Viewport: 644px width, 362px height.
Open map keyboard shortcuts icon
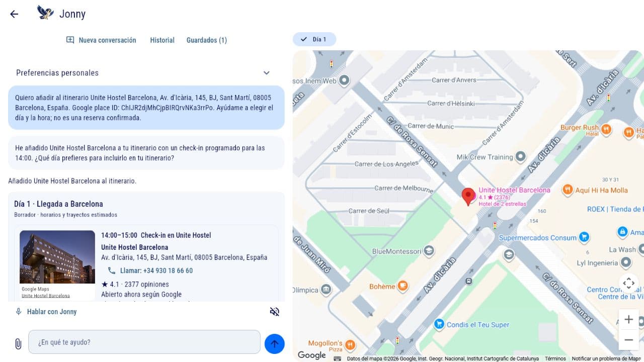[x=337, y=358]
